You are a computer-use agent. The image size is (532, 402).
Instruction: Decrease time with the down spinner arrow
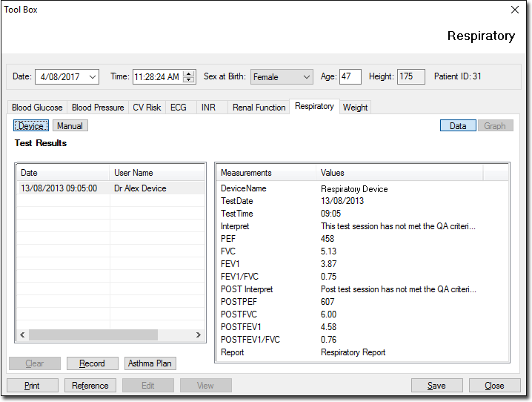pyautogui.click(x=189, y=80)
